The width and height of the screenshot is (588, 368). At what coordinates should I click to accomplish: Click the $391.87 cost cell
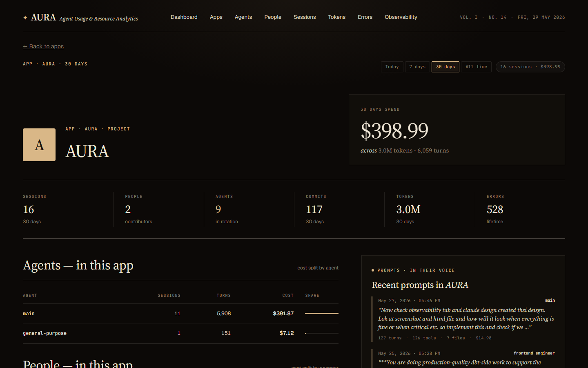[x=283, y=314]
